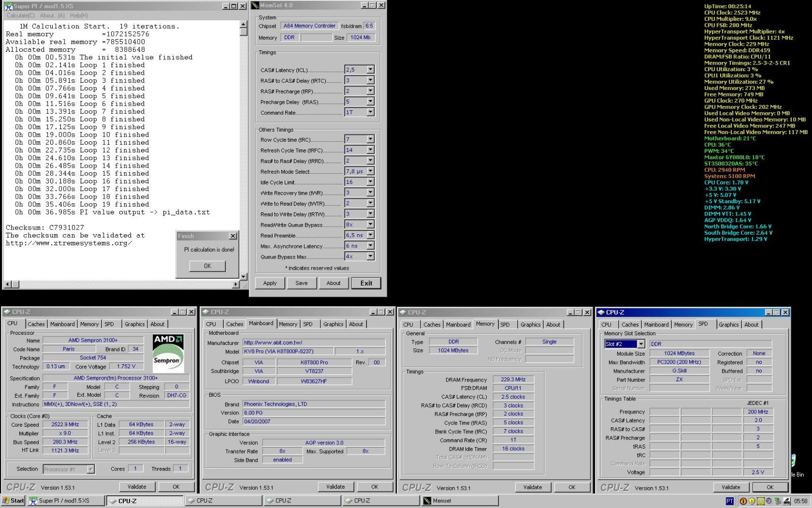Click the AMD Sempron logo image
The height and width of the screenshot is (508, 812).
coord(168,353)
